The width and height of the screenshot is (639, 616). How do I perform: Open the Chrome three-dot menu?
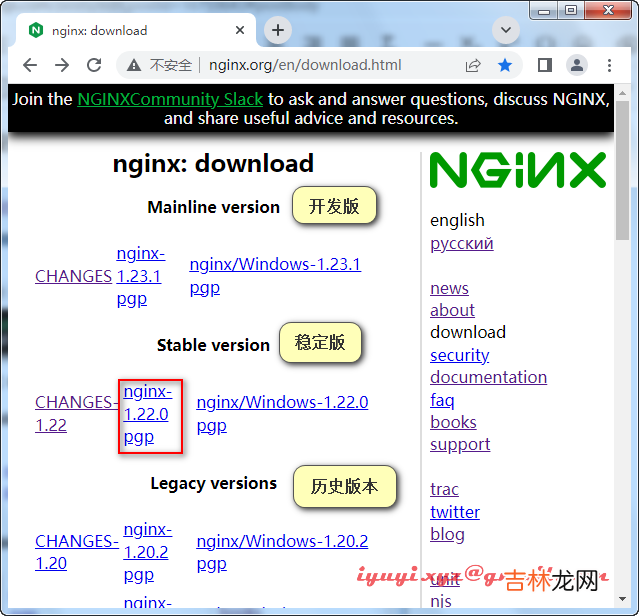point(609,65)
